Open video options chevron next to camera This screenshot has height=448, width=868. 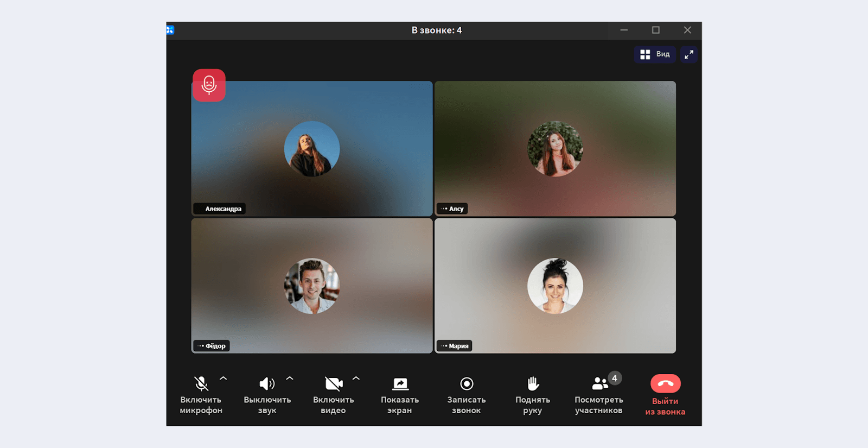[x=356, y=378]
